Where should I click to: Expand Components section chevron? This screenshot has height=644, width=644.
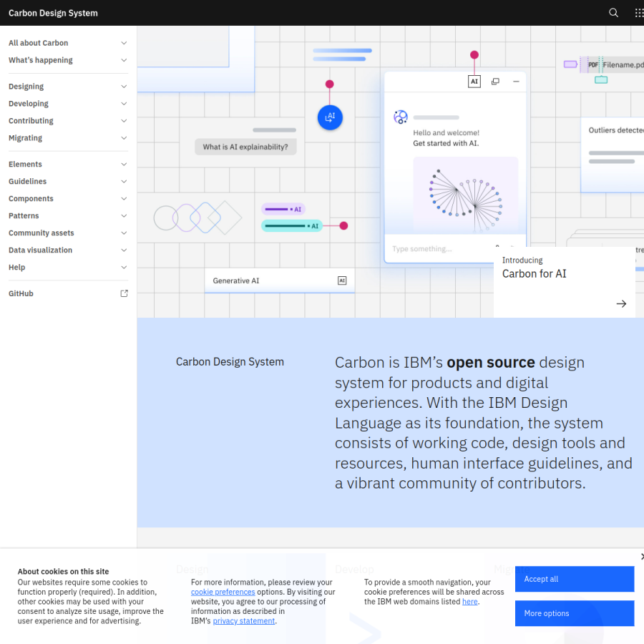[x=124, y=199]
